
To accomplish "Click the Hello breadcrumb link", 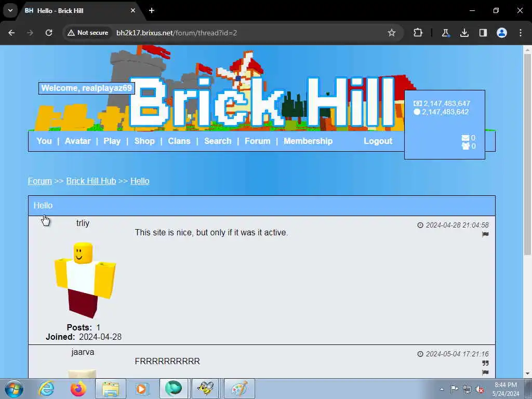I will click(140, 181).
